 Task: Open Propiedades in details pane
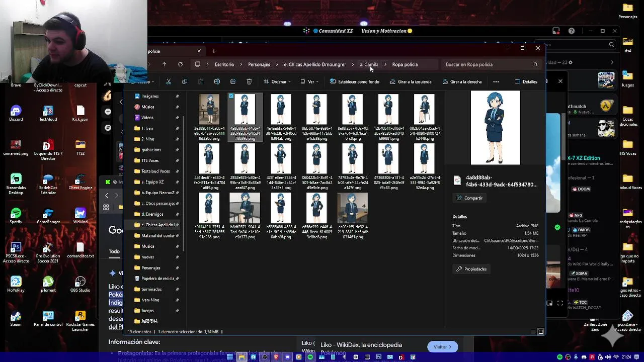(471, 269)
